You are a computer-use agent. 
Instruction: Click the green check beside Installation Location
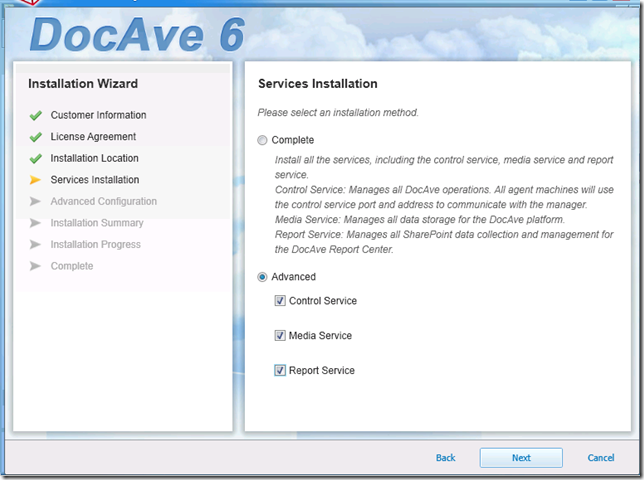36,158
